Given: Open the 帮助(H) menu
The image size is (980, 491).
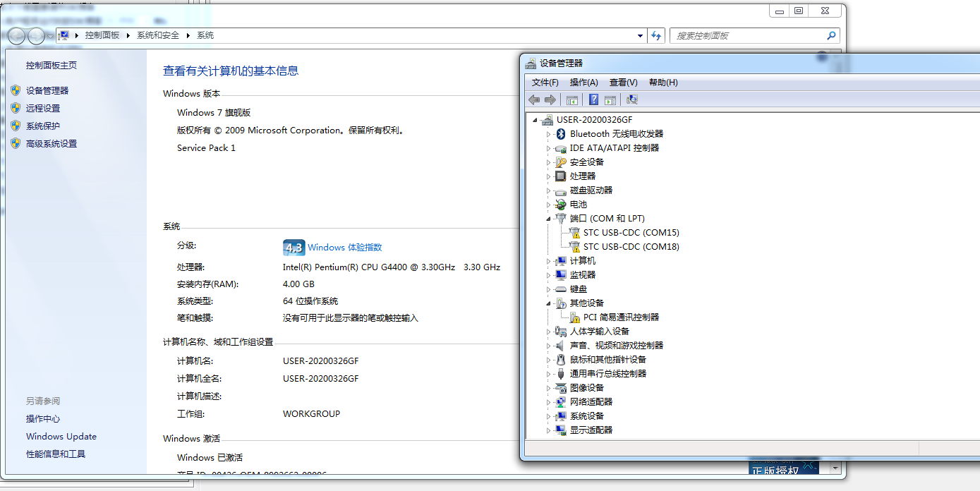Looking at the screenshot, I should [663, 83].
